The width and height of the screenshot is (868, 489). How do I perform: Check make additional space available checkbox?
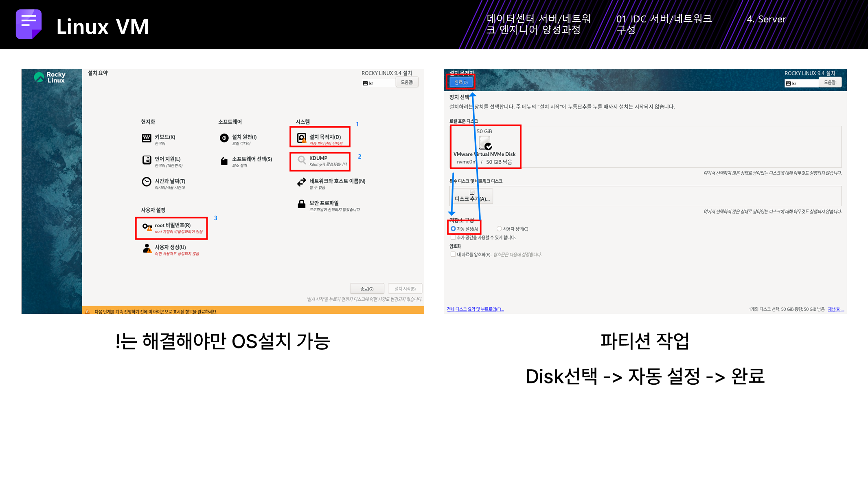coord(453,237)
